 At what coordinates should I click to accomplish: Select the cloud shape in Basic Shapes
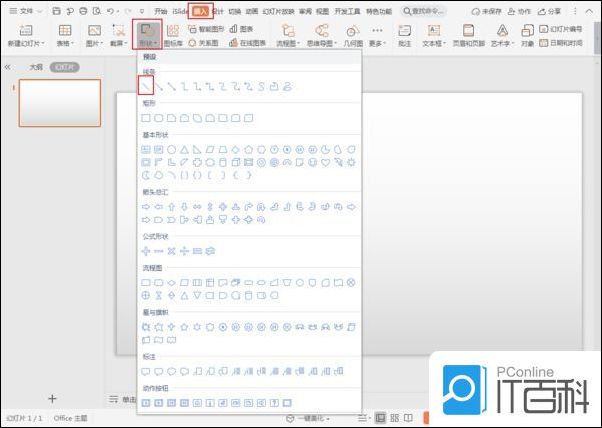pos(159,175)
